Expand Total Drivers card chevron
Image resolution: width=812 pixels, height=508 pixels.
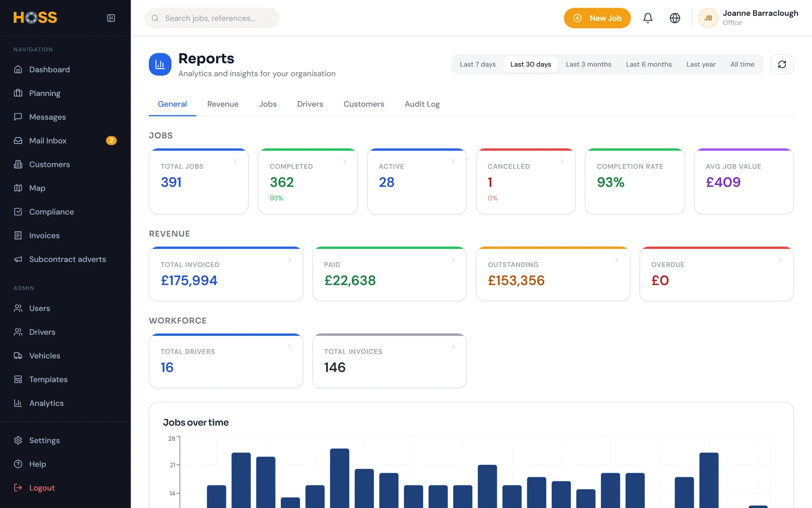pyautogui.click(x=290, y=346)
